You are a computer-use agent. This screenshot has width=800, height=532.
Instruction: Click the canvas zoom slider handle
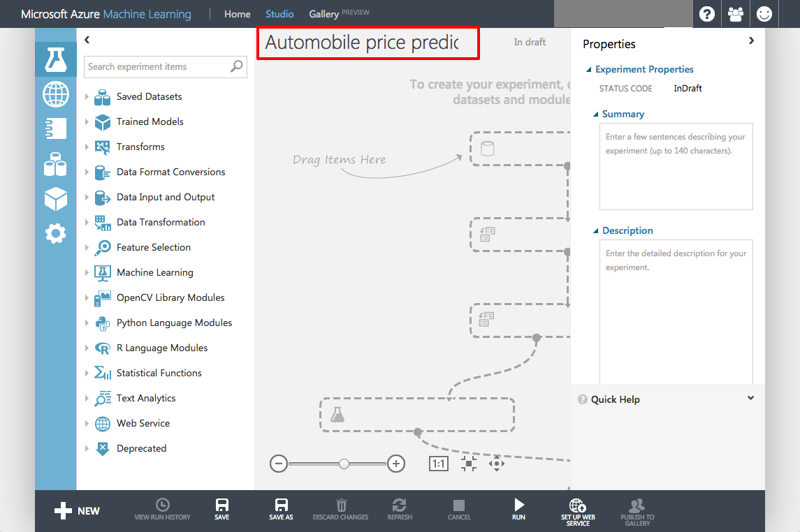coord(344,464)
